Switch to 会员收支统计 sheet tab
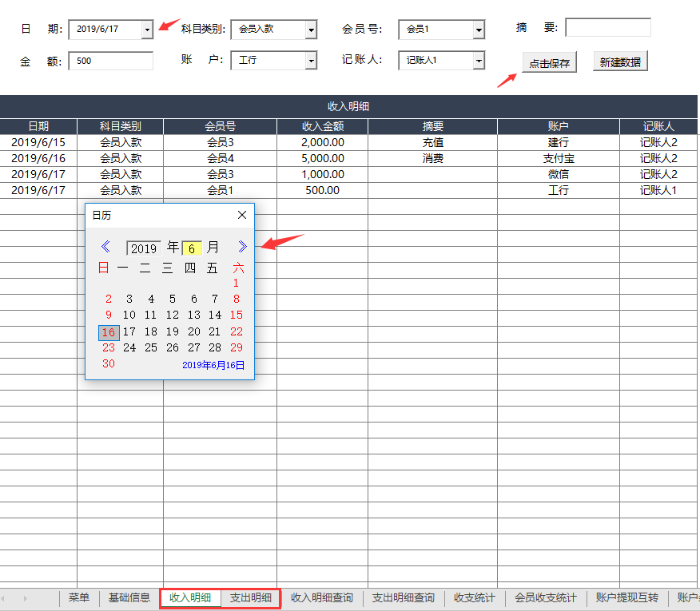Image resolution: width=700 pixels, height=611 pixels. pos(546,597)
